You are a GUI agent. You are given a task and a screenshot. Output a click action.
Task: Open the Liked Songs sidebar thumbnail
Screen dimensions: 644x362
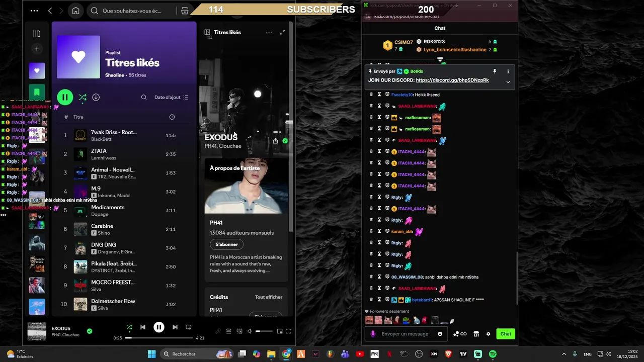(x=37, y=71)
